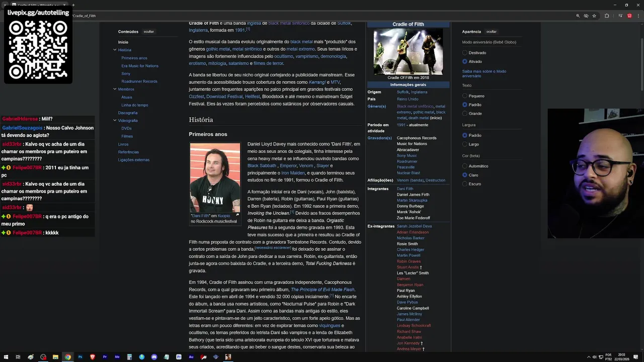This screenshot has height=362, width=644.
Task: Collapse the História section in contents
Action: [115, 50]
